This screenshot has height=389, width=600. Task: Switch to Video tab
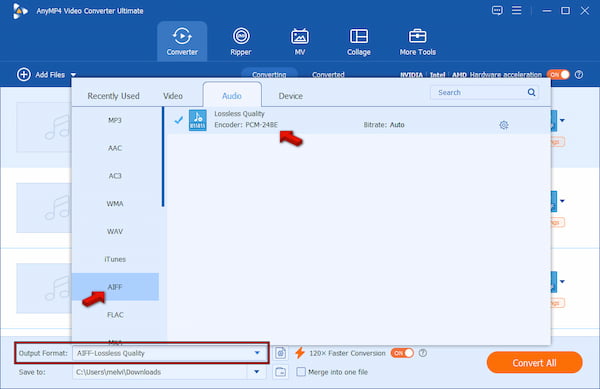173,96
